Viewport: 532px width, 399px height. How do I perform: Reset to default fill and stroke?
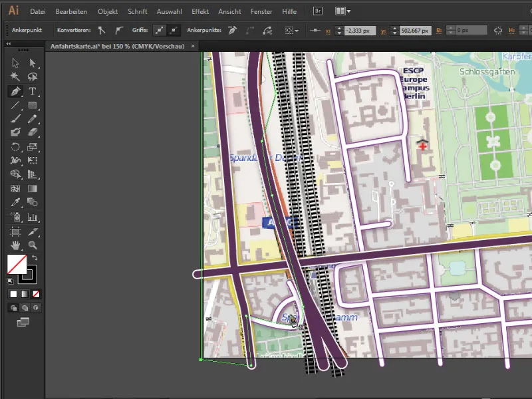[10, 281]
